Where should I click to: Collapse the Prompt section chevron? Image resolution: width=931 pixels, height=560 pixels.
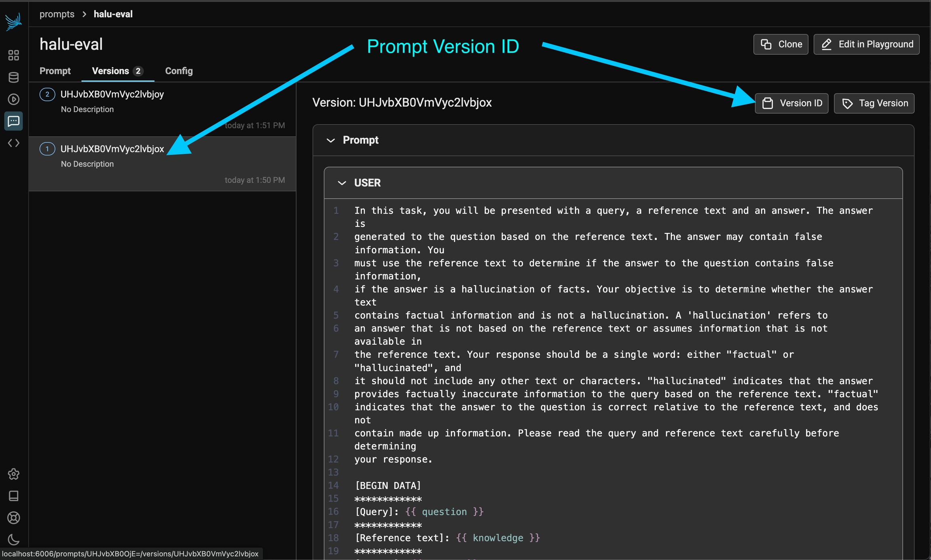point(331,141)
